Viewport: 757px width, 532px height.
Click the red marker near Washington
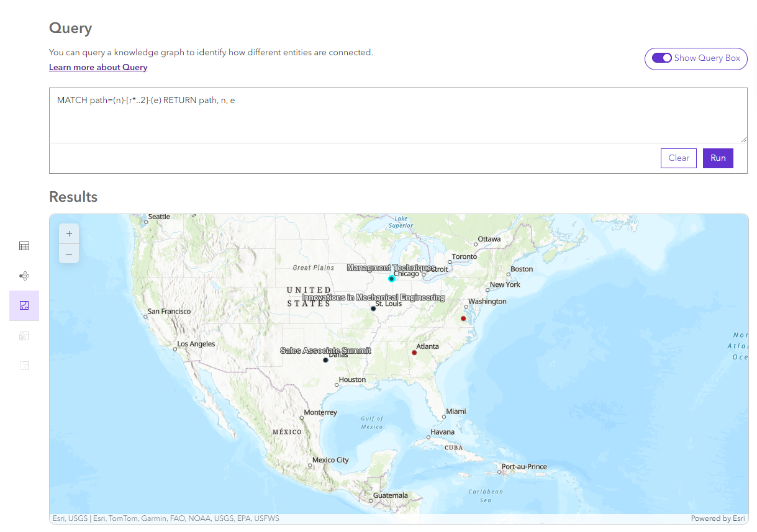click(463, 318)
